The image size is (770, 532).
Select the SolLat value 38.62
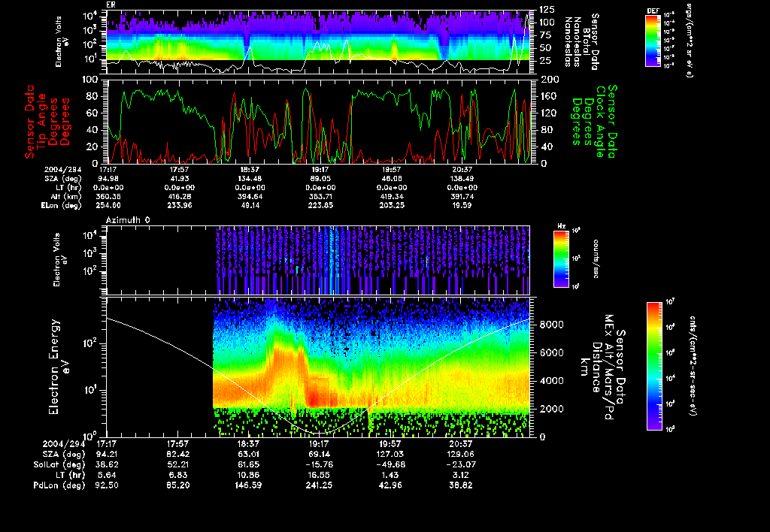(107, 464)
